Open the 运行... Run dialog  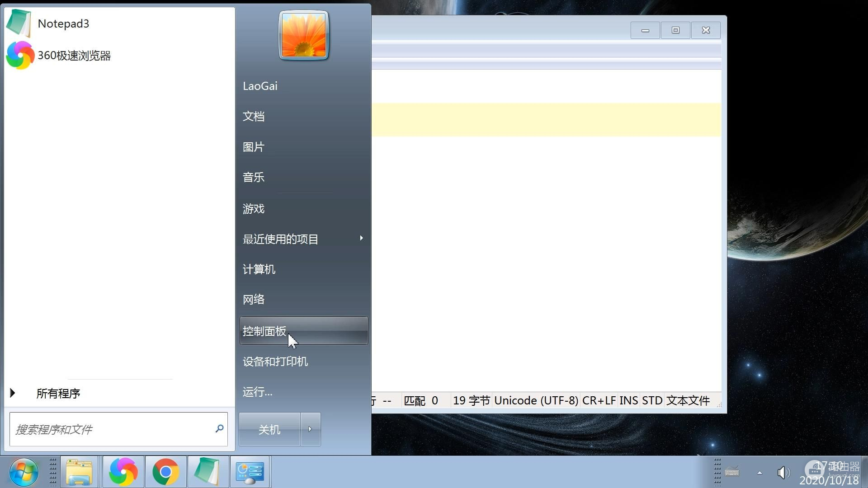[257, 392]
